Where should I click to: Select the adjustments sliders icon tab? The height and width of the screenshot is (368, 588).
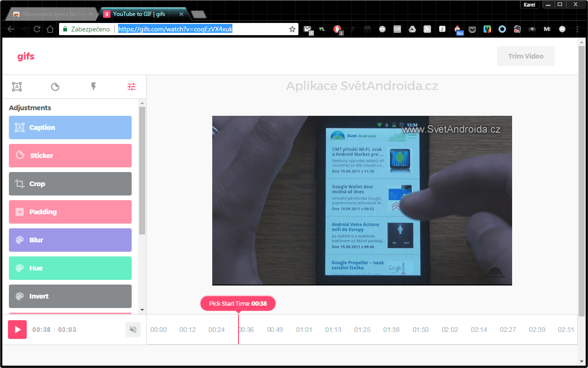pos(132,87)
